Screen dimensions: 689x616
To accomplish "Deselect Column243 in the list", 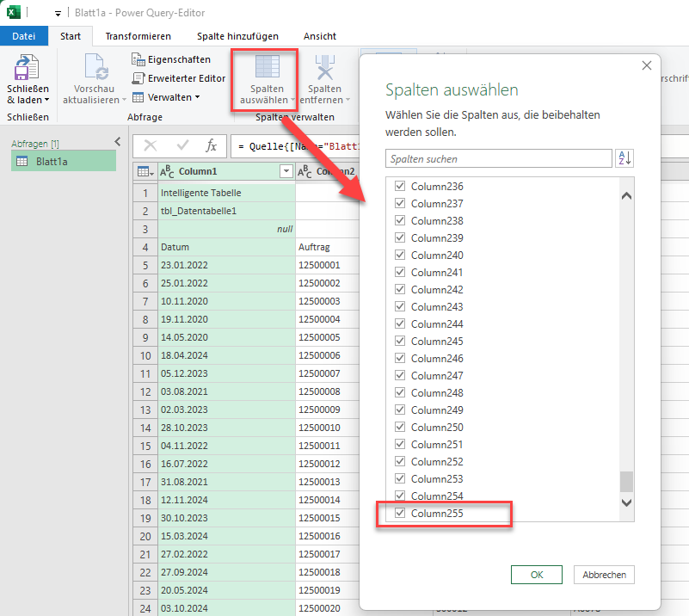I will pyautogui.click(x=400, y=306).
